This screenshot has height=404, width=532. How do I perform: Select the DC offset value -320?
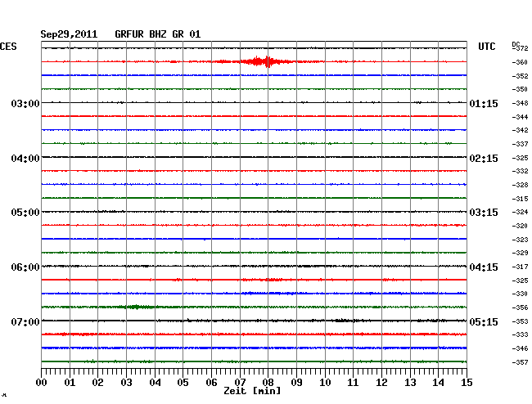click(x=520, y=226)
